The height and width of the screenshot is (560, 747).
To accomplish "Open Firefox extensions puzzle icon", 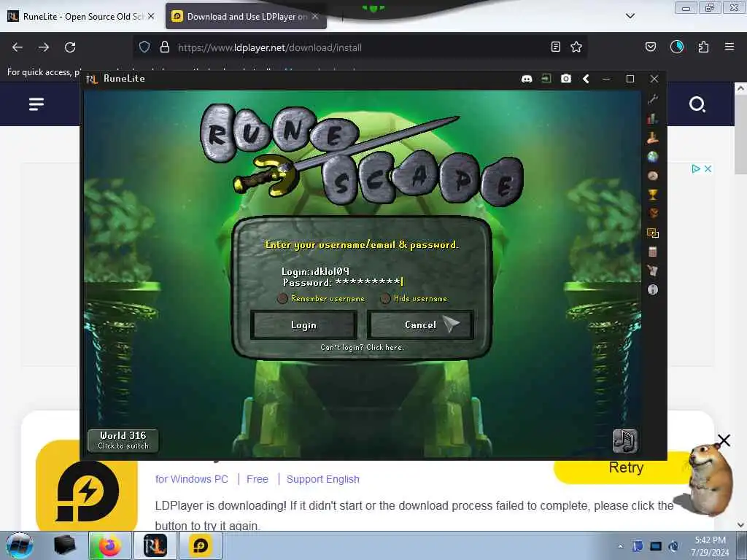I will coord(703,47).
